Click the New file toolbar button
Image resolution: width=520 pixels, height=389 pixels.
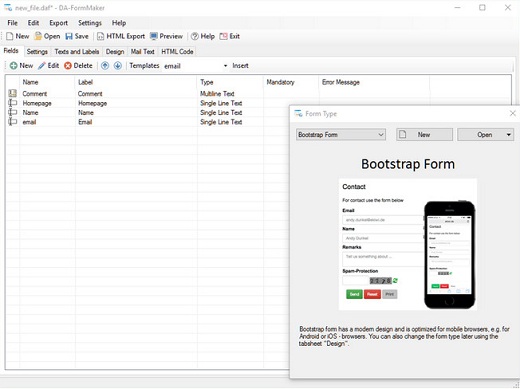[x=18, y=36]
